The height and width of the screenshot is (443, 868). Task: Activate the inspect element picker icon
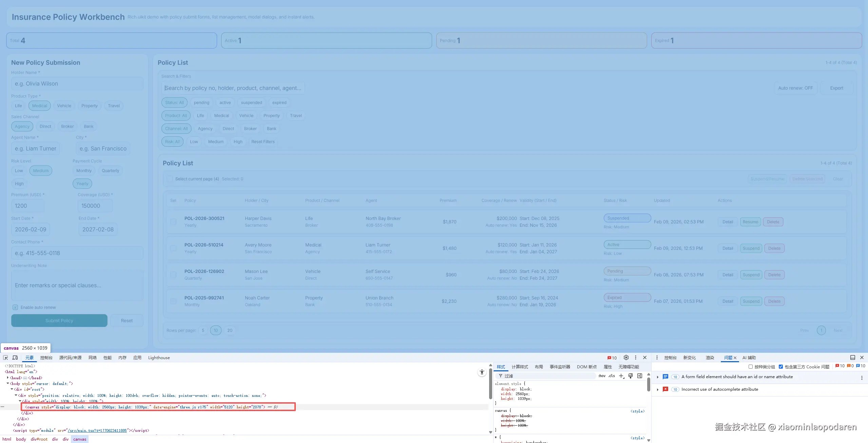click(5, 357)
